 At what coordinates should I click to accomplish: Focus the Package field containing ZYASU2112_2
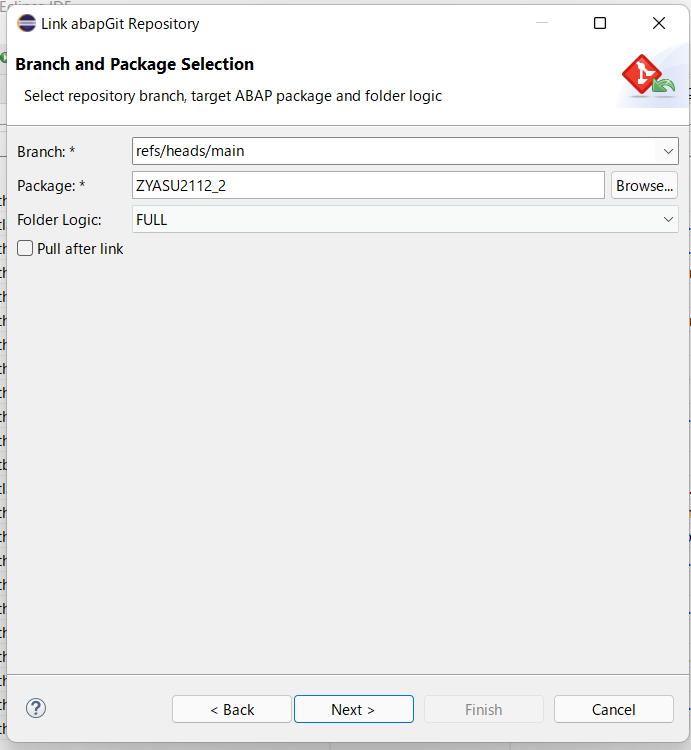point(368,185)
